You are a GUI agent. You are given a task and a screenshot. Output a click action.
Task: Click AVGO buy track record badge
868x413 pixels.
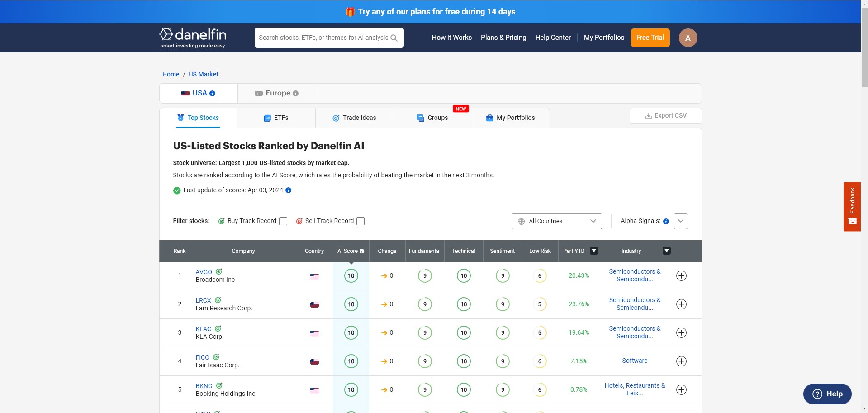pos(219,271)
